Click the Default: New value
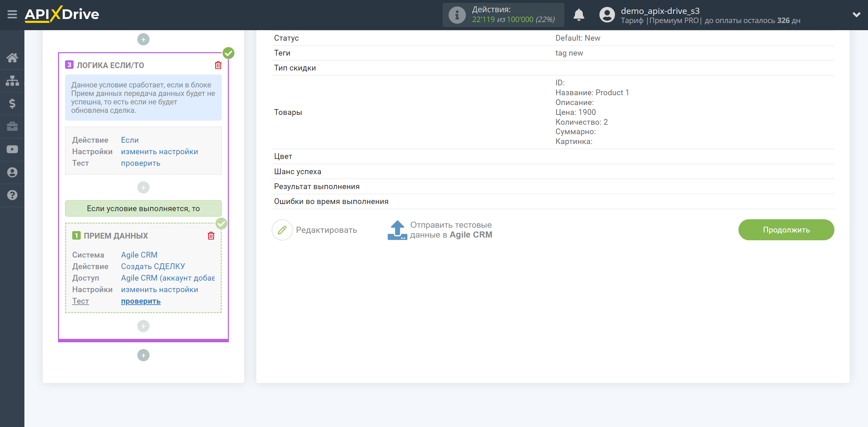868x427 pixels. pos(577,38)
